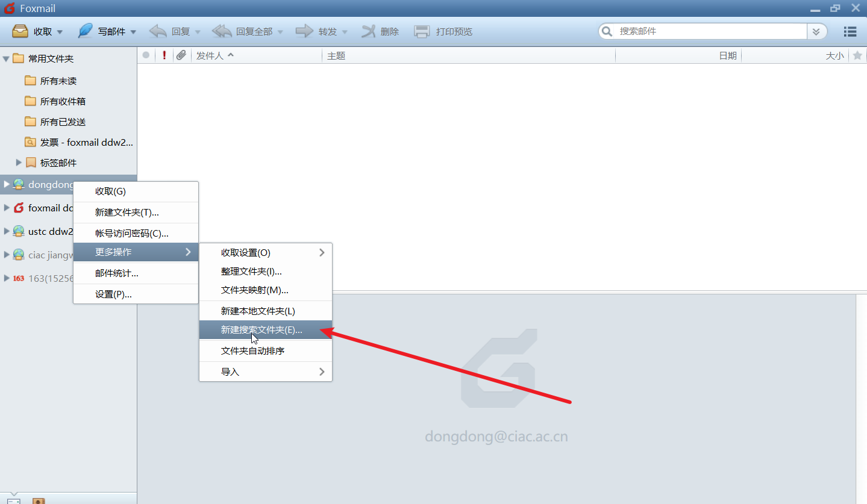Click the Get Mail (收取) envelope icon
Screen dimensions: 867x504
(20, 31)
